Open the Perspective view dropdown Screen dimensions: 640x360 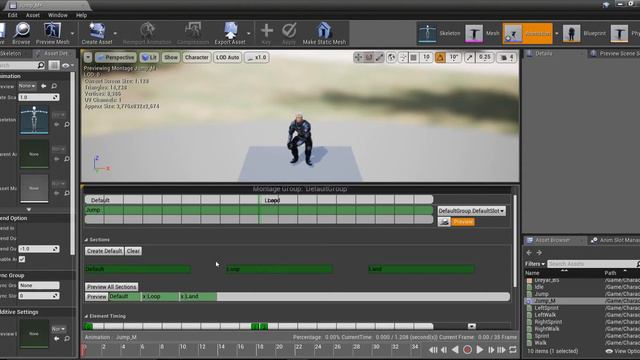pos(116,58)
